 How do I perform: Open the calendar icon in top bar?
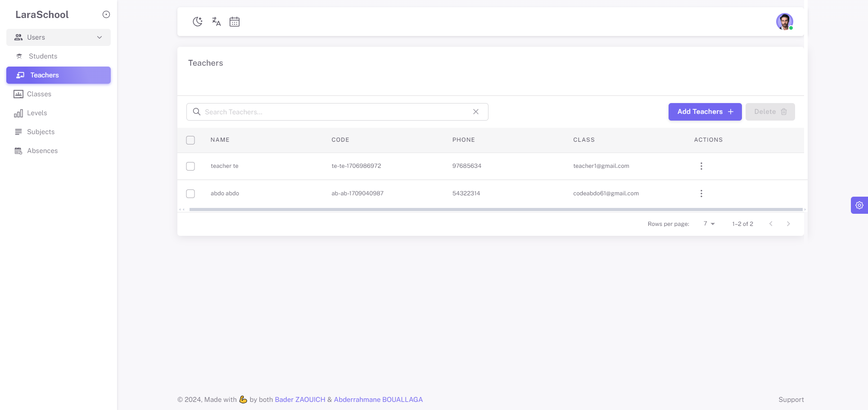pyautogui.click(x=235, y=22)
